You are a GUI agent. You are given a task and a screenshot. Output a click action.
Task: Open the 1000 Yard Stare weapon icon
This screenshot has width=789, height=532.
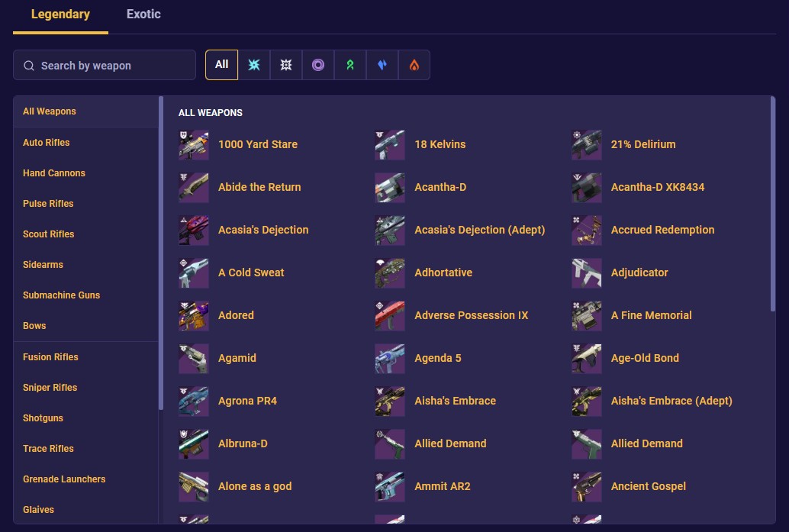tap(194, 145)
